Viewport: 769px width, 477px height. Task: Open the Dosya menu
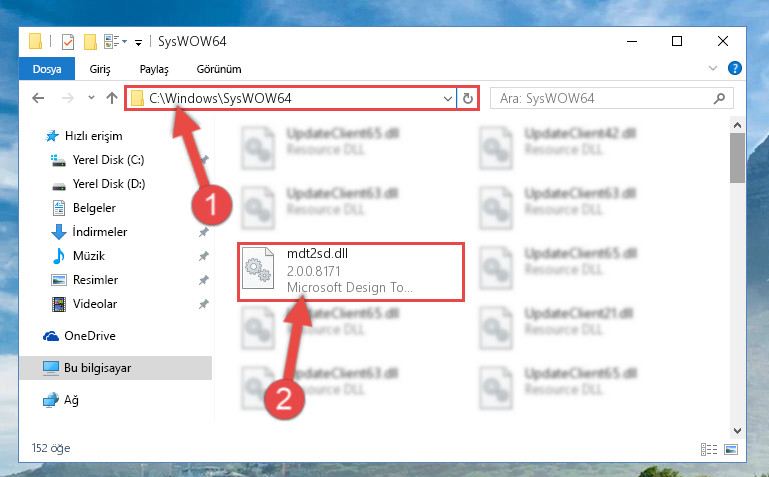[x=47, y=69]
